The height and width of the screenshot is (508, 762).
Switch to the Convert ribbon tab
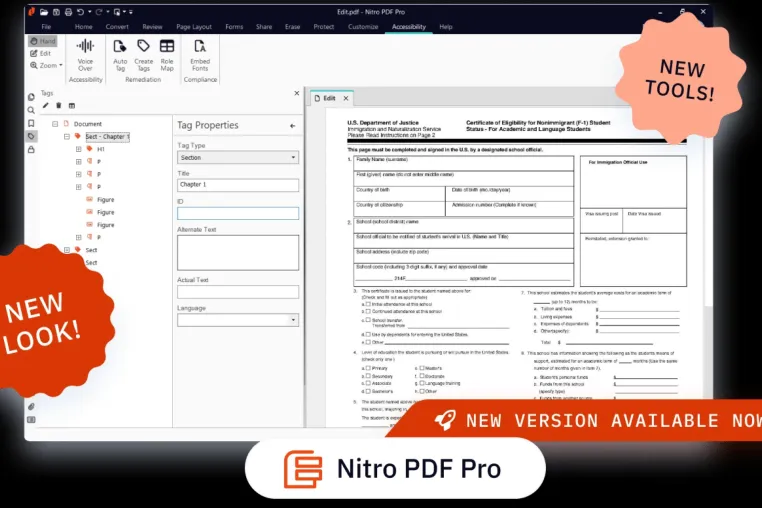point(117,27)
